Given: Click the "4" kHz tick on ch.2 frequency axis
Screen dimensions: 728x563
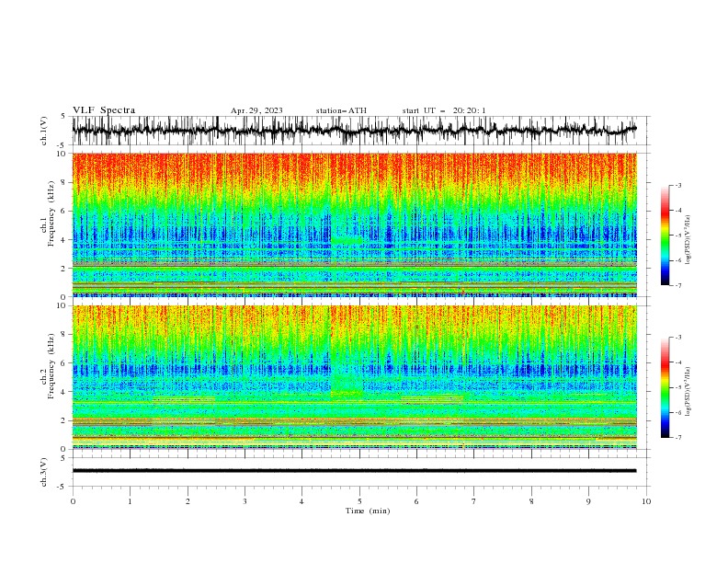Looking at the screenshot, I should click(x=64, y=392).
